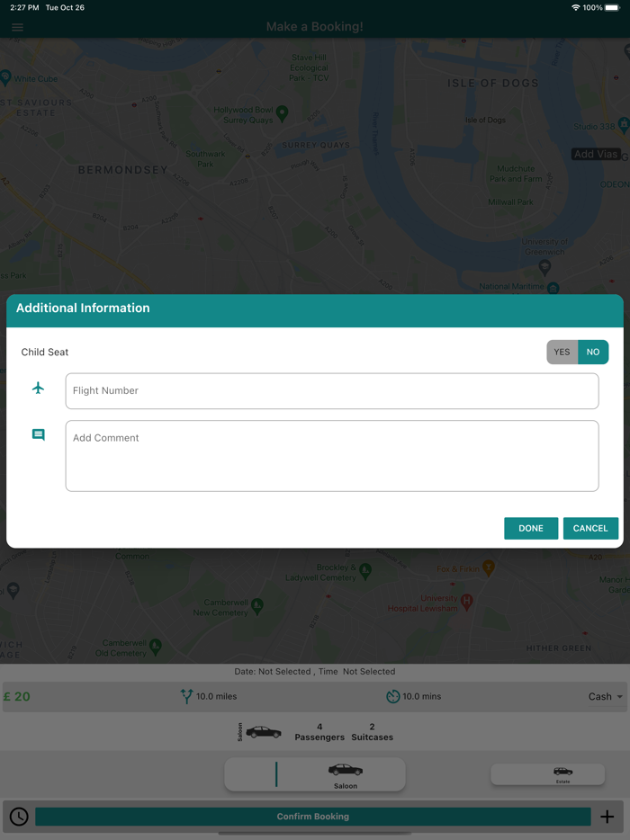Click the journey duration timer icon
This screenshot has width=630, height=840.
point(393,696)
